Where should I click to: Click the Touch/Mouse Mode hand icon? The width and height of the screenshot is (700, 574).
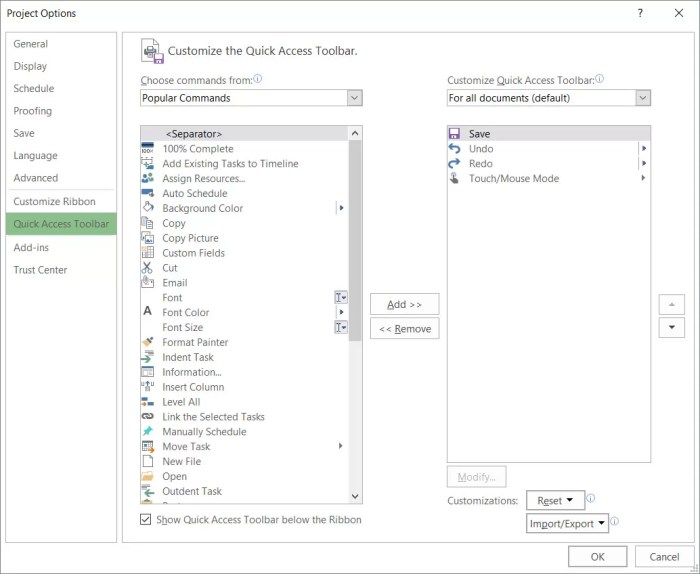(454, 178)
